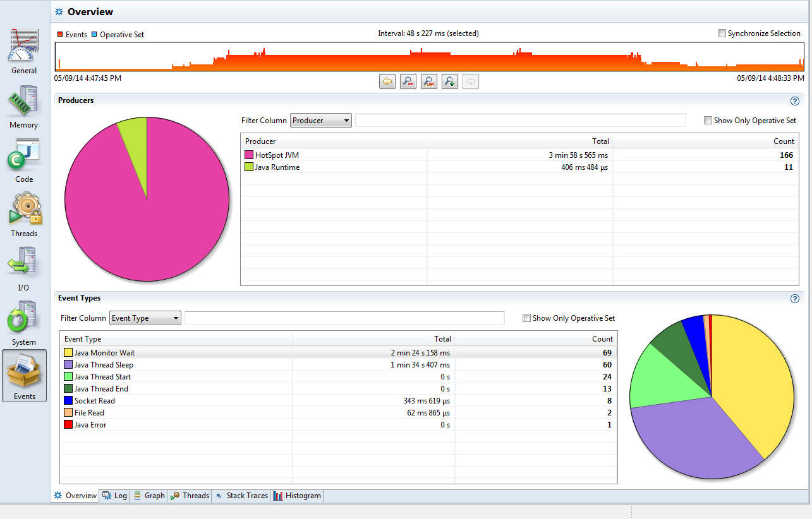
Task: Select the Socket Read event row
Action: [339, 401]
